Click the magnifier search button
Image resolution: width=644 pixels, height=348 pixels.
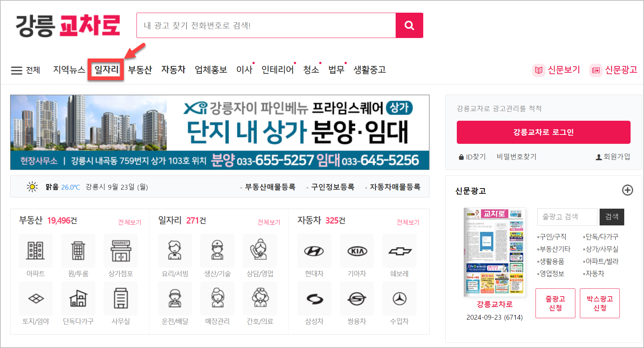click(409, 25)
